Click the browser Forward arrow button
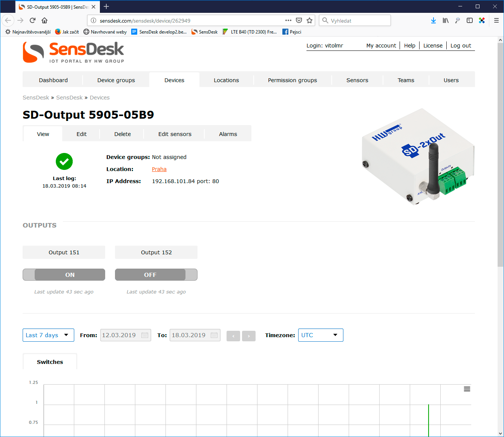The image size is (504, 437). 20,20
